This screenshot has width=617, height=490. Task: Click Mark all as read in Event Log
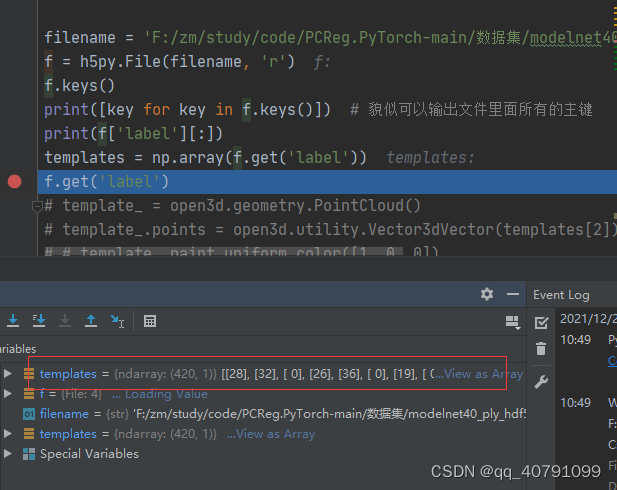[541, 322]
